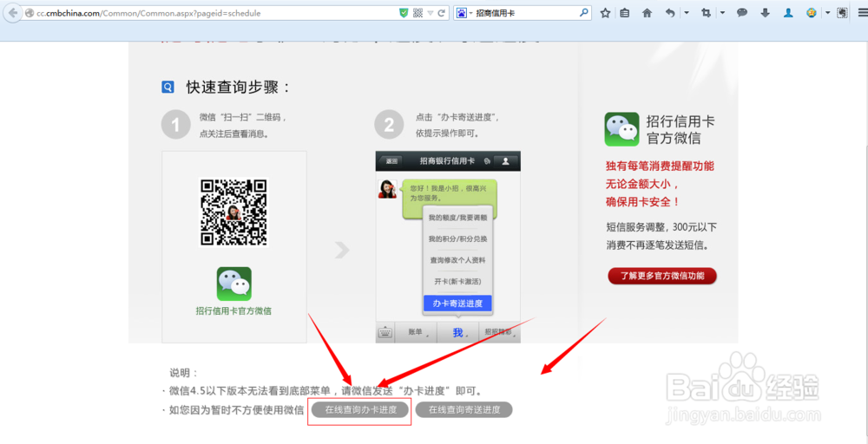Click the text 确保用卡安全!

pyautogui.click(x=642, y=202)
